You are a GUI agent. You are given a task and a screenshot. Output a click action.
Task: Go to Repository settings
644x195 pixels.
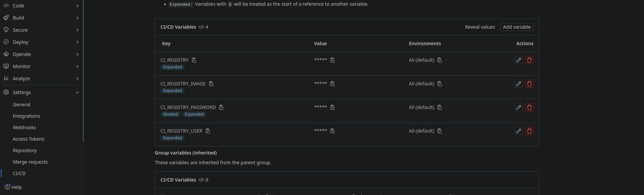click(25, 150)
